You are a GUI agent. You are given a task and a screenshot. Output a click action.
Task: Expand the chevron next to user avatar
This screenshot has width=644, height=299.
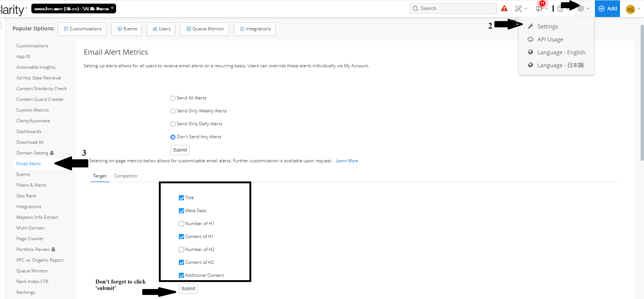point(639,9)
